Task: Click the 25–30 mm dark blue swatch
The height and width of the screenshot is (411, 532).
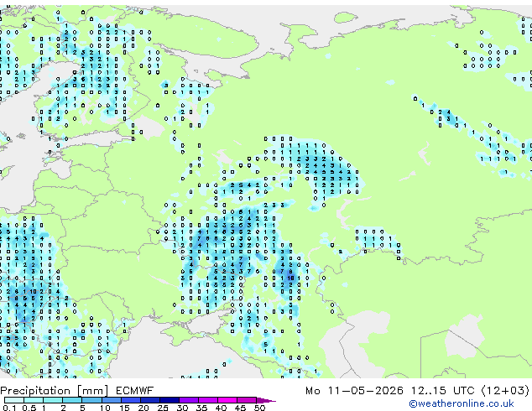Action: (x=169, y=400)
